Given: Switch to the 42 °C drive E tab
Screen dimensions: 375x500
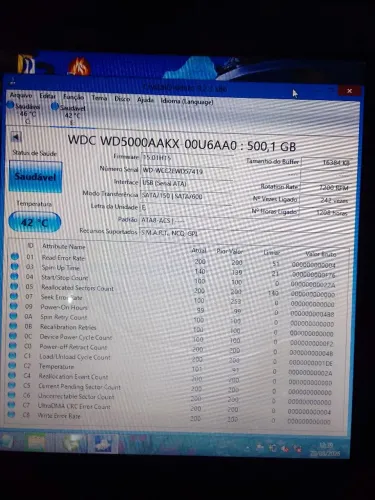Looking at the screenshot, I should click(69, 115).
